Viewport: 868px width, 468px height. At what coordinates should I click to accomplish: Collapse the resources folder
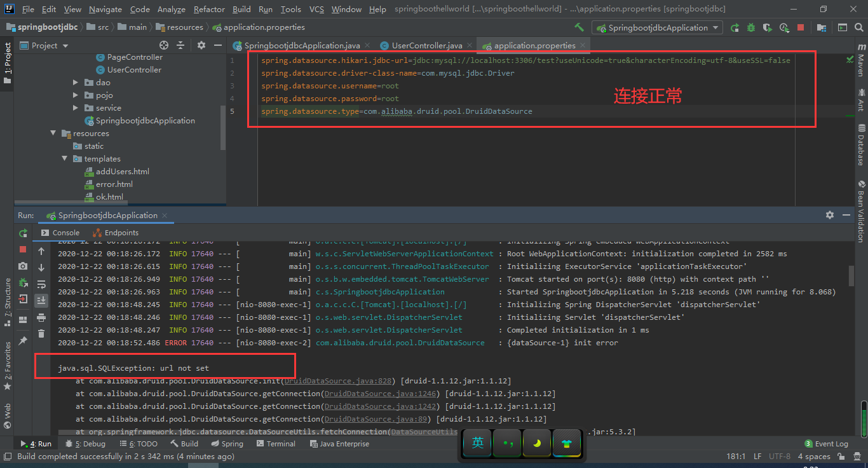tap(53, 133)
